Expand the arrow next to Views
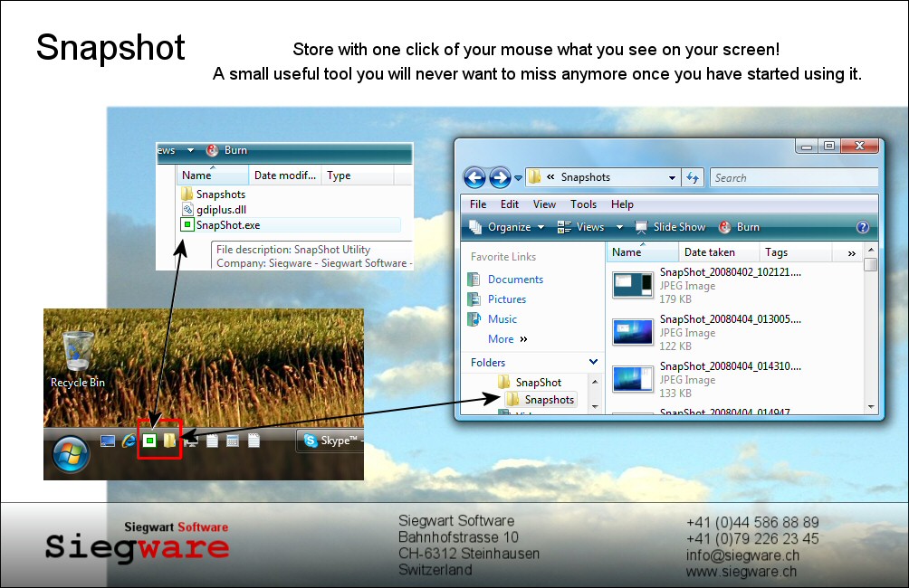 (619, 227)
